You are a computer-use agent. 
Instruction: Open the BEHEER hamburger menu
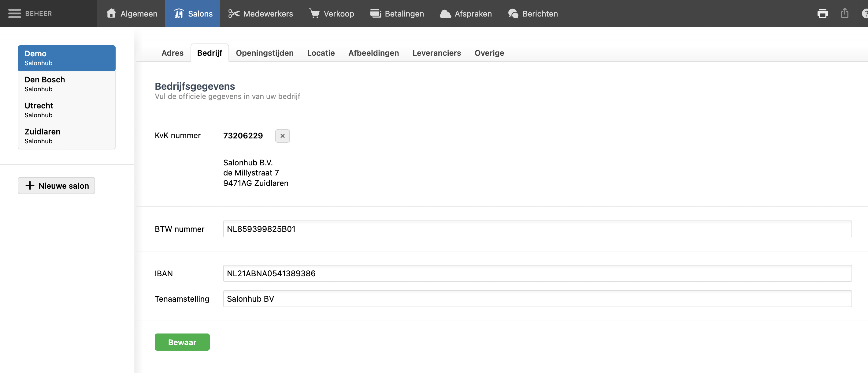[14, 13]
